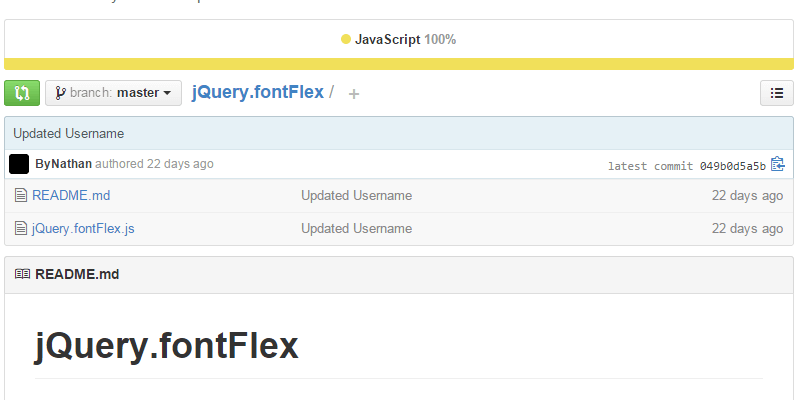Copy commit SHA with the clipboard icon
Image resolution: width=800 pixels, height=400 pixels.
tap(778, 164)
